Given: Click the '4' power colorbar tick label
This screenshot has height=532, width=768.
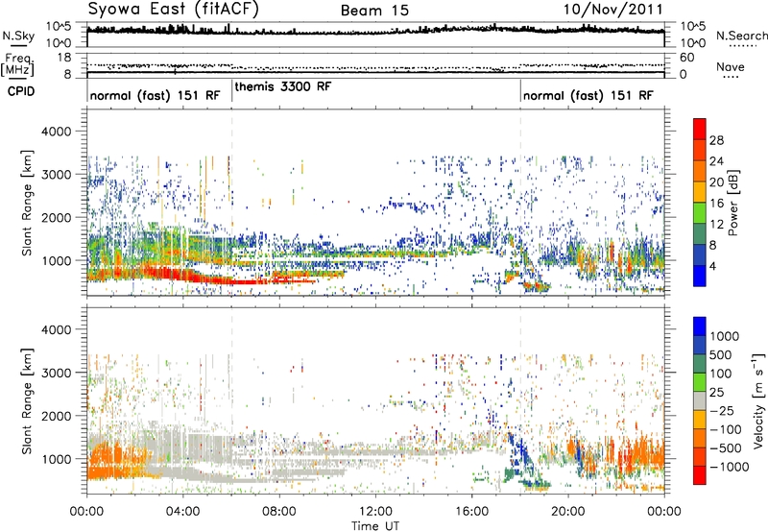Looking at the screenshot, I should [x=713, y=266].
